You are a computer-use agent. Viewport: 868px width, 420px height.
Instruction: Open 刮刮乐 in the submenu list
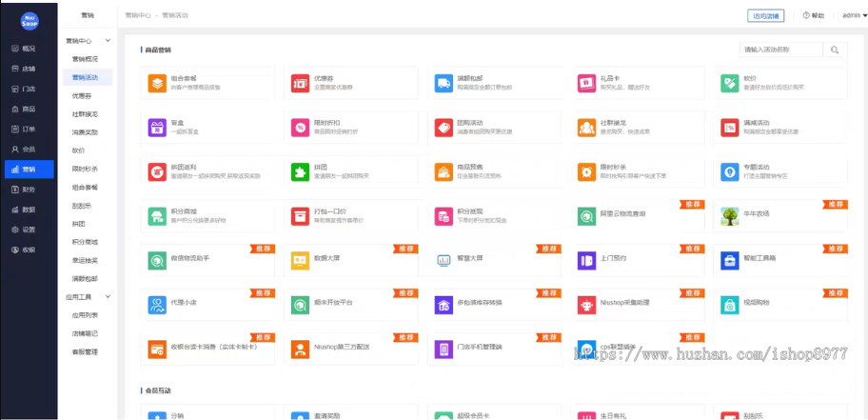coord(82,206)
